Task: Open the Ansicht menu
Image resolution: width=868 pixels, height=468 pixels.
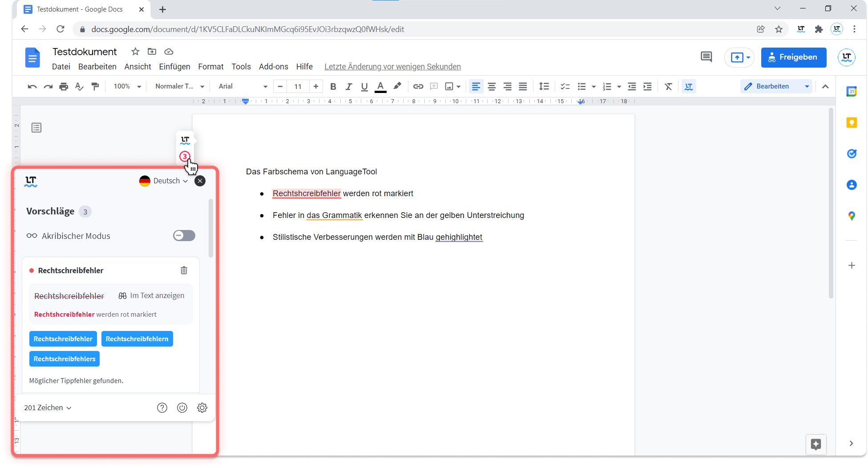Action: (x=137, y=66)
